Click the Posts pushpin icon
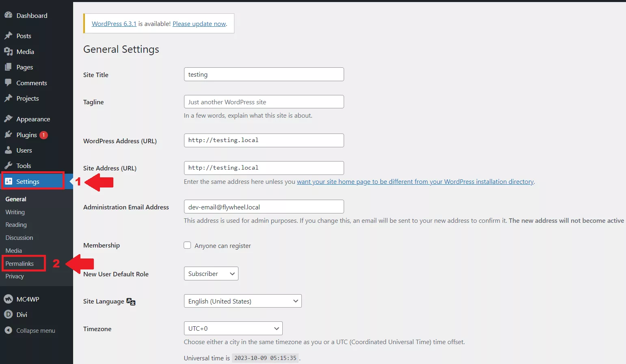626x364 pixels. 8,36
